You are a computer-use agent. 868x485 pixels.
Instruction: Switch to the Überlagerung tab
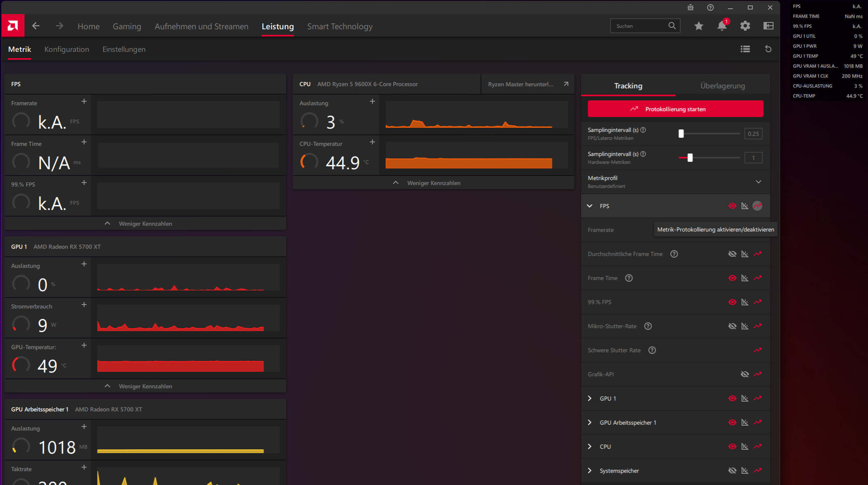coord(722,86)
